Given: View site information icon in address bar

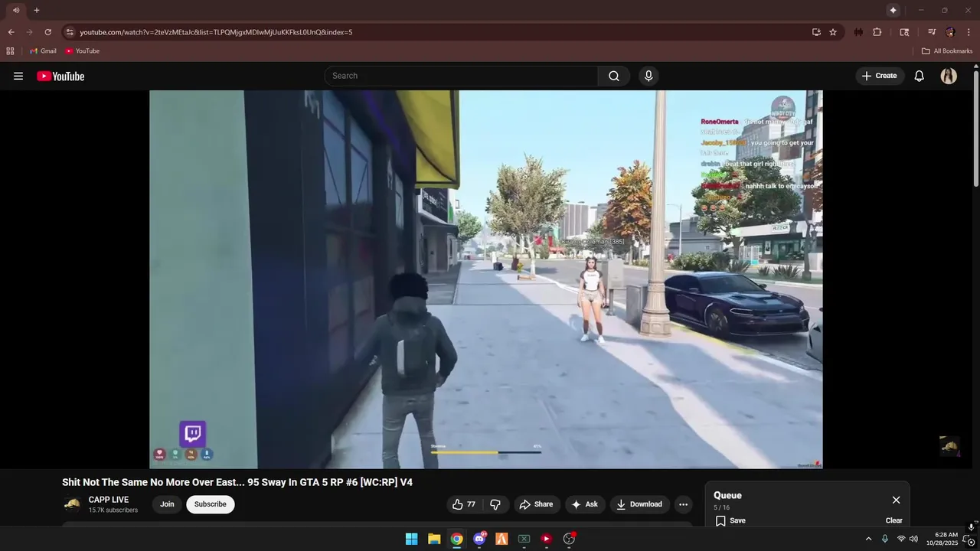Looking at the screenshot, I should pos(70,32).
